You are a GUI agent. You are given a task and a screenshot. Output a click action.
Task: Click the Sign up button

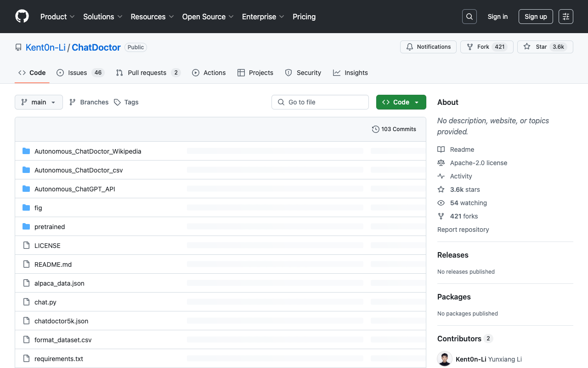tap(536, 17)
